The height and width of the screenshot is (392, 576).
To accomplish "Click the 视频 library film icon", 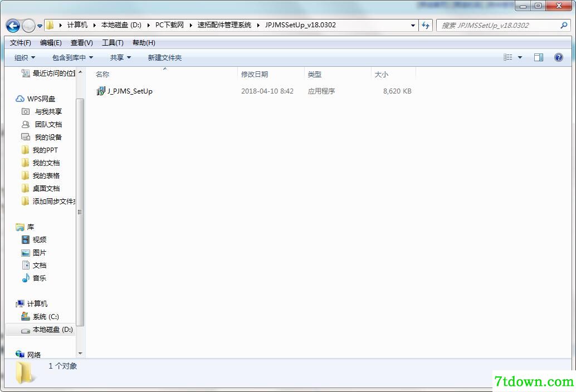I will [26, 239].
